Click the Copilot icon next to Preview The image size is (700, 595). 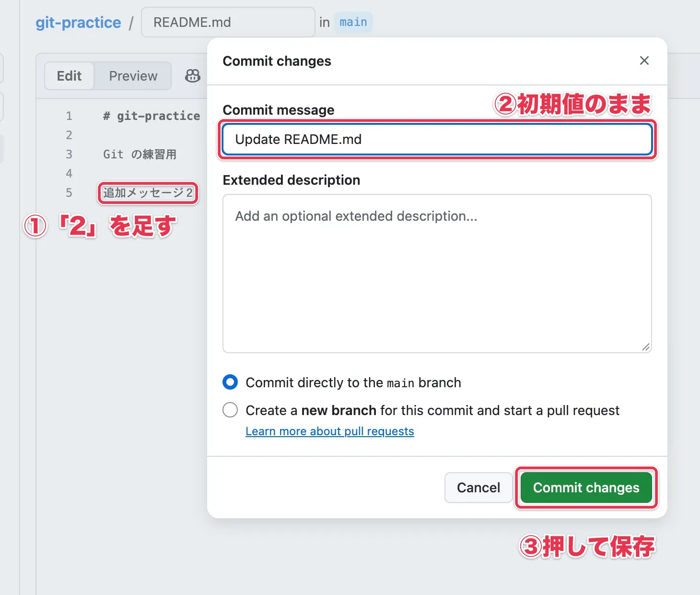point(193,76)
